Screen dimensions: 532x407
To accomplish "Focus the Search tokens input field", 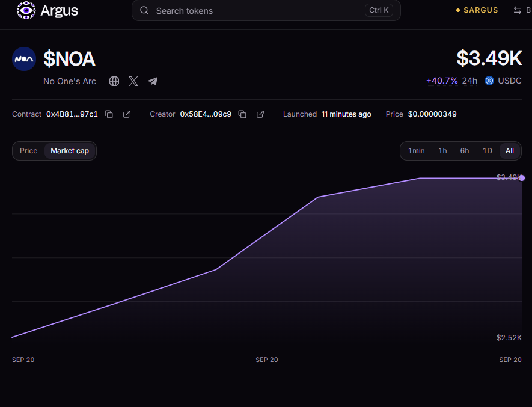I will 266,11.
